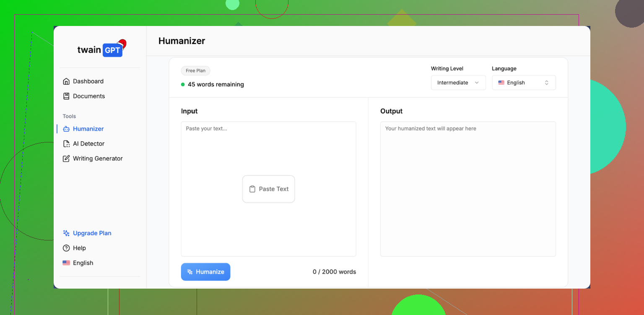Select Writing Generator in sidebar
This screenshot has width=644, height=315.
click(x=97, y=159)
